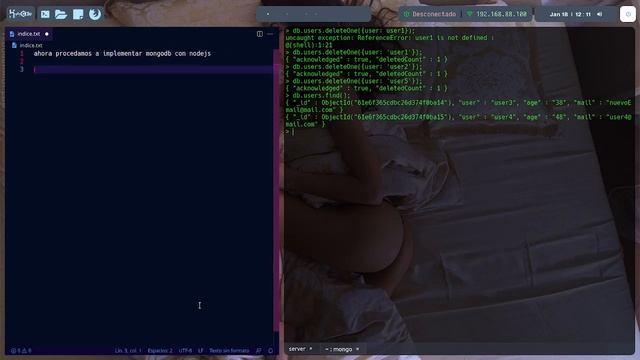Viewport: 640px width, 360px height.
Task: Select the first workspace dot in workspace switcher
Action: click(268, 14)
